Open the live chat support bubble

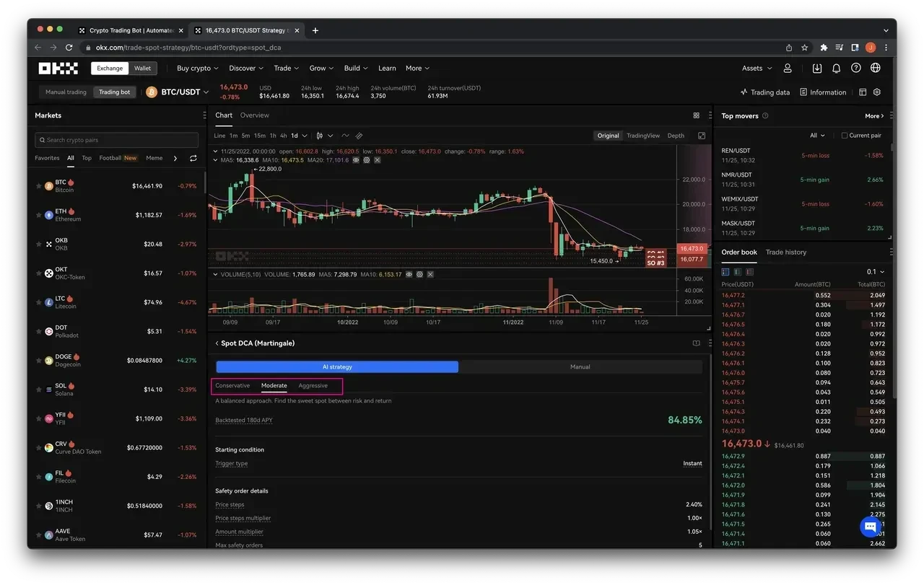[871, 527]
